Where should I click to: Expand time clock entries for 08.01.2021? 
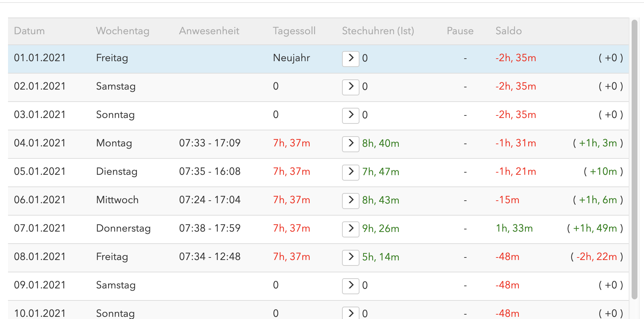coord(351,257)
